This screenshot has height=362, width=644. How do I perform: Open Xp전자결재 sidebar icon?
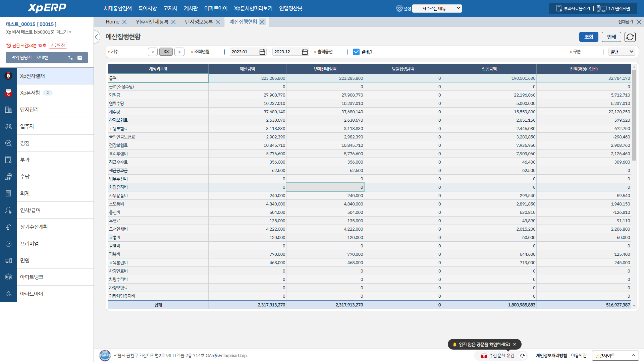coord(8,76)
